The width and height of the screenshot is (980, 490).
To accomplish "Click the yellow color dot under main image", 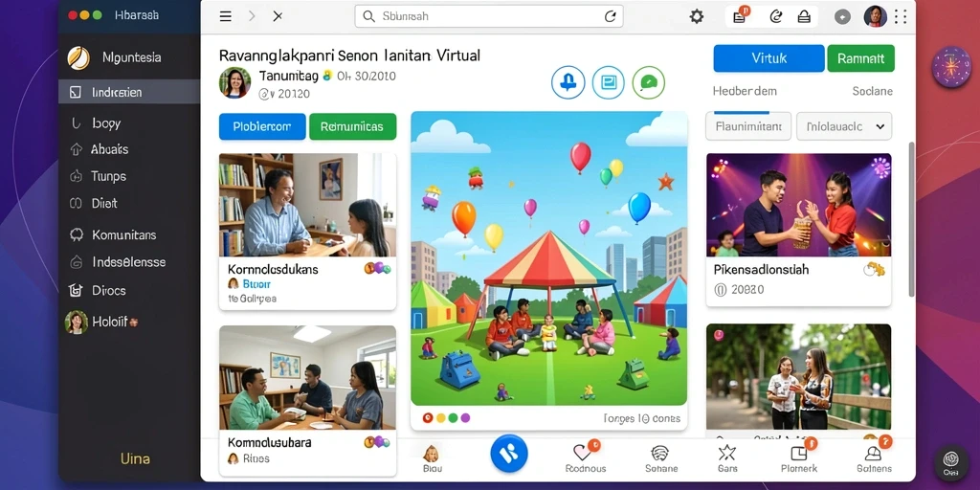I will coord(440,418).
